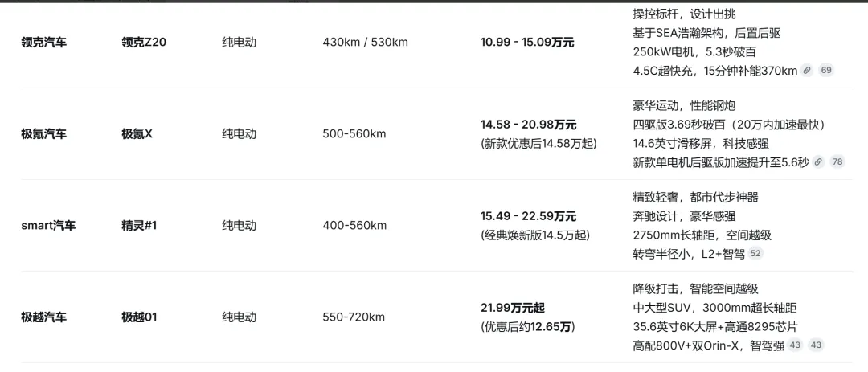Select the 领克Z20 model name
The image size is (868, 372).
tap(144, 42)
